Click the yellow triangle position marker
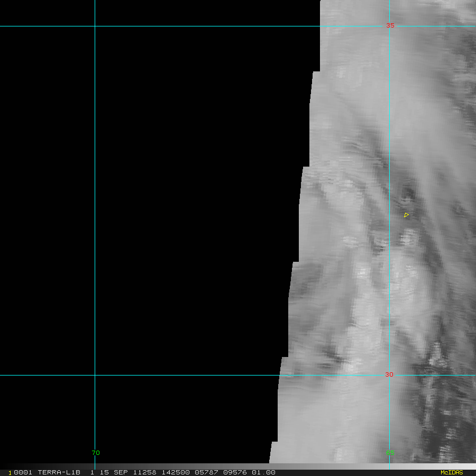 click(406, 215)
